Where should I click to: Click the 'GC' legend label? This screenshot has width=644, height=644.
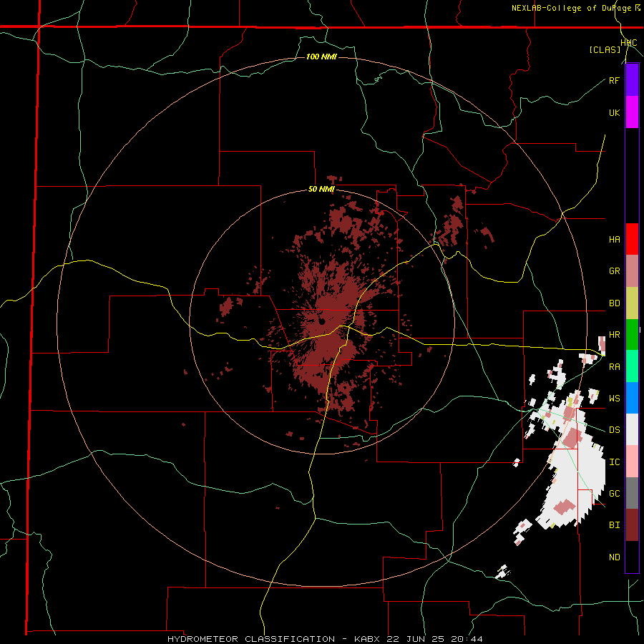(614, 494)
